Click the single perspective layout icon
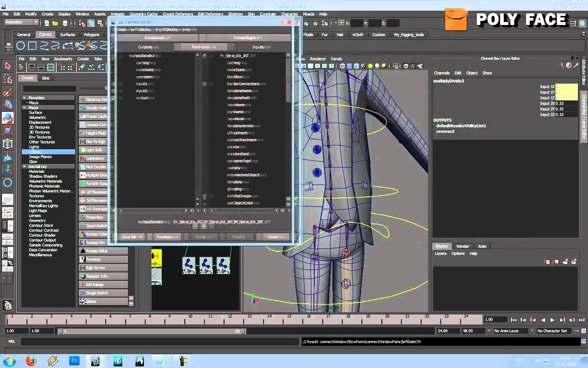588x368 pixels. click(x=8, y=199)
